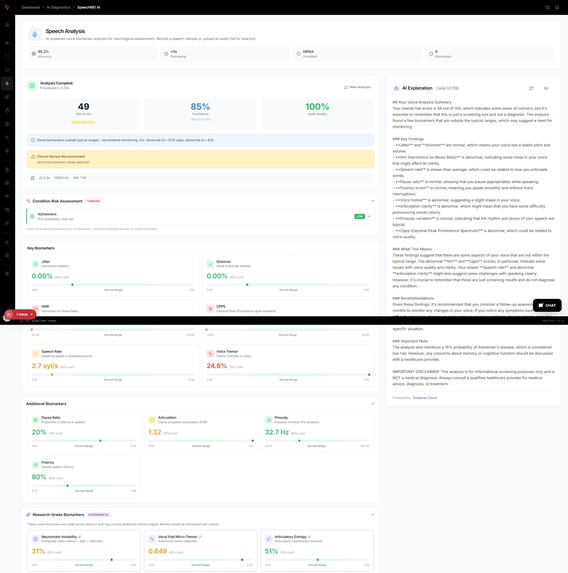The image size is (568, 573).
Task: Go to AI Diagnostics in the breadcrumb
Action: (x=58, y=7)
